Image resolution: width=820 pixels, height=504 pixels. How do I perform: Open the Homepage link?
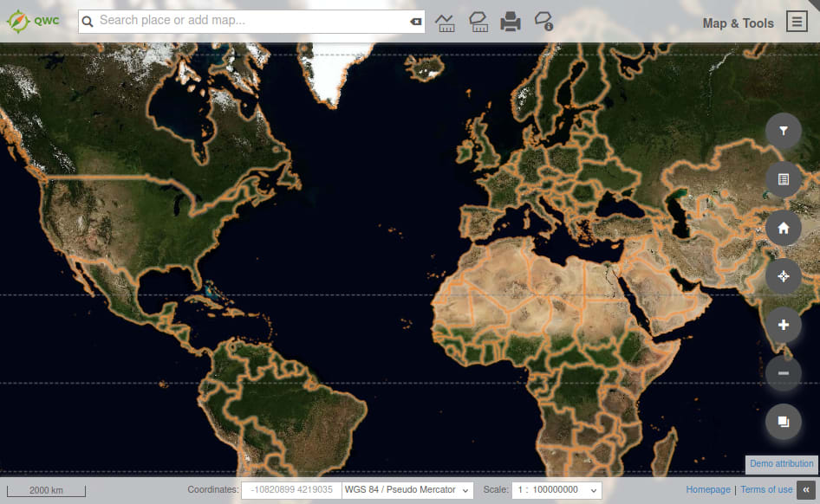[x=708, y=489]
